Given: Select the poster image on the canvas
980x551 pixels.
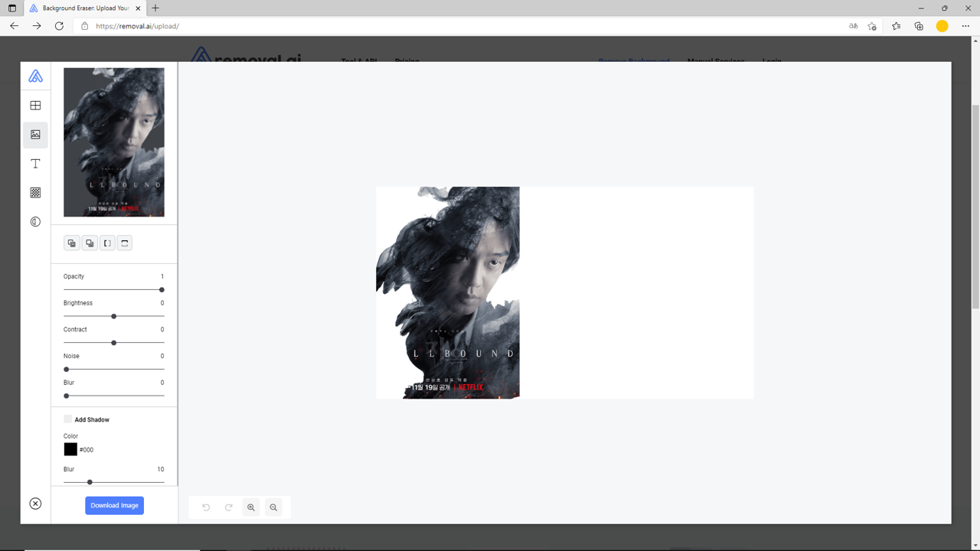Looking at the screenshot, I should click(448, 292).
